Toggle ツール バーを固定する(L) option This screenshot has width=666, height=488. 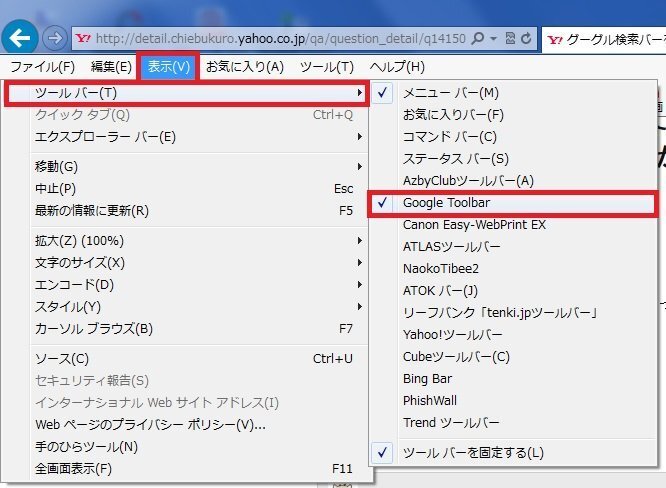pos(513,453)
